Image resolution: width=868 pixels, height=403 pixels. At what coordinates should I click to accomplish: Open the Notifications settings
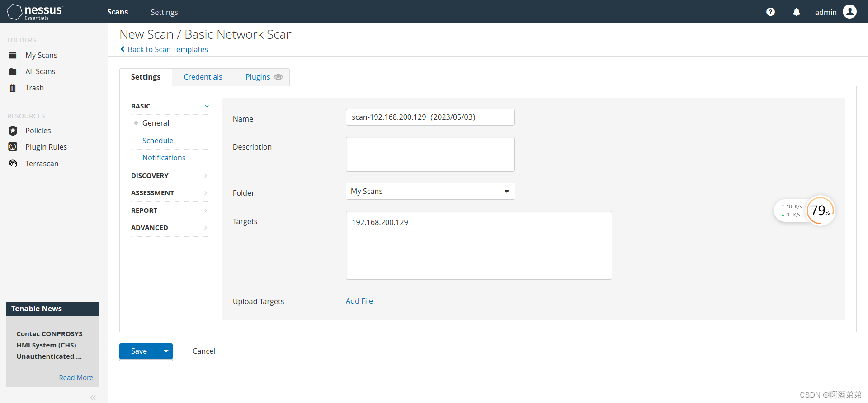pos(164,158)
